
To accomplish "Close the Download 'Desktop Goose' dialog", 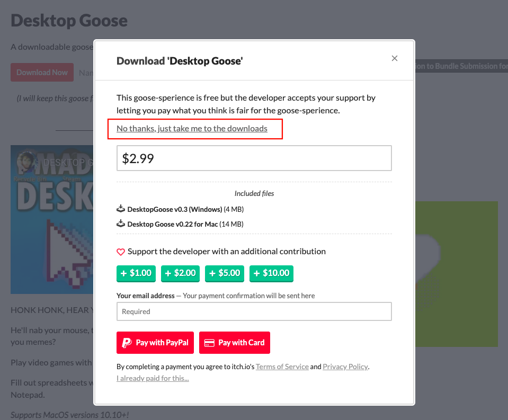I will tap(394, 59).
